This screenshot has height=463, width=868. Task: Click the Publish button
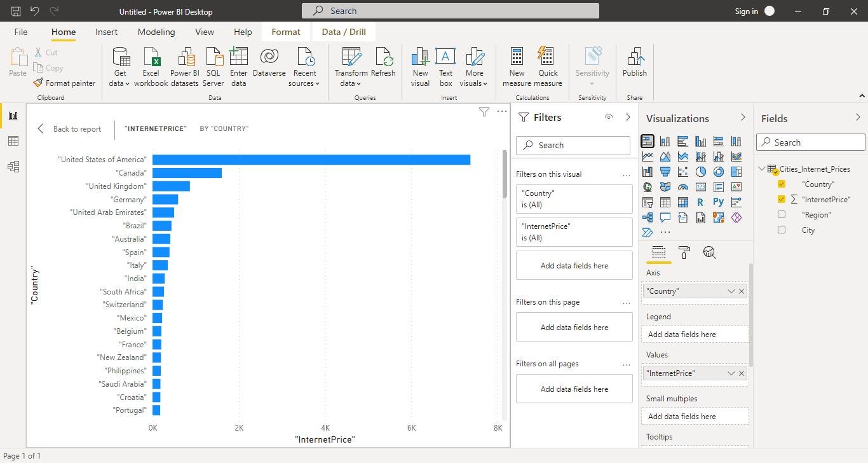pos(635,62)
